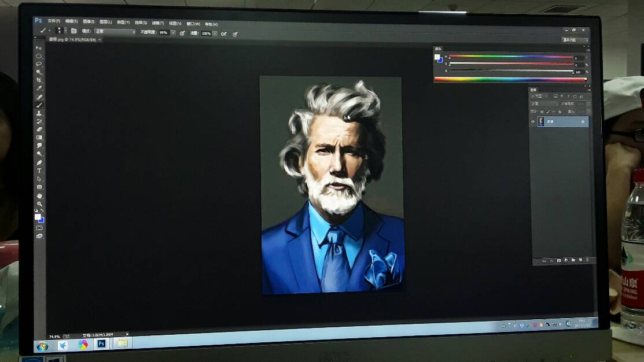
Task: Select the Blur tool
Action: [x=39, y=146]
